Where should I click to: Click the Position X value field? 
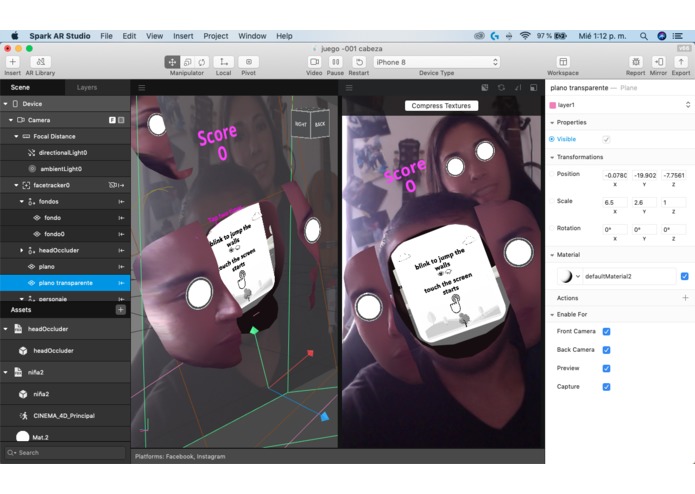click(x=615, y=175)
